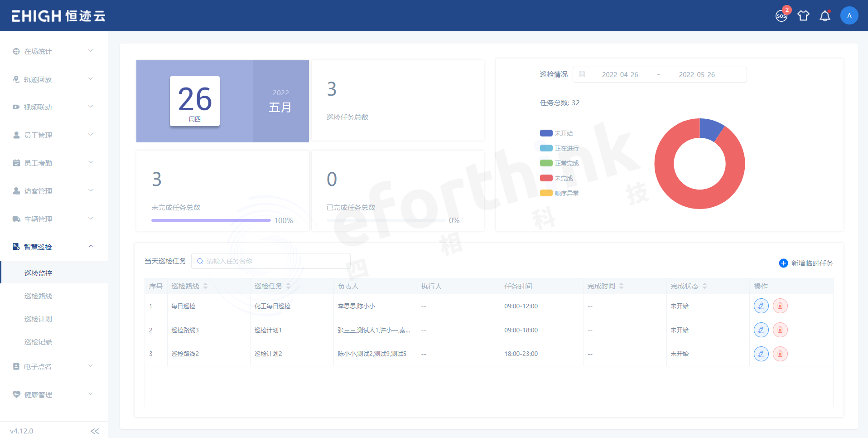Select 巡检计划 in the sidebar
The image size is (868, 438).
coord(38,319)
